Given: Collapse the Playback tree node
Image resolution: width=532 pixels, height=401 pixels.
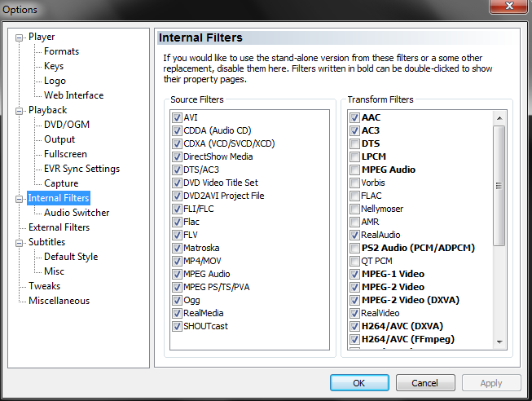Looking at the screenshot, I should click(19, 111).
